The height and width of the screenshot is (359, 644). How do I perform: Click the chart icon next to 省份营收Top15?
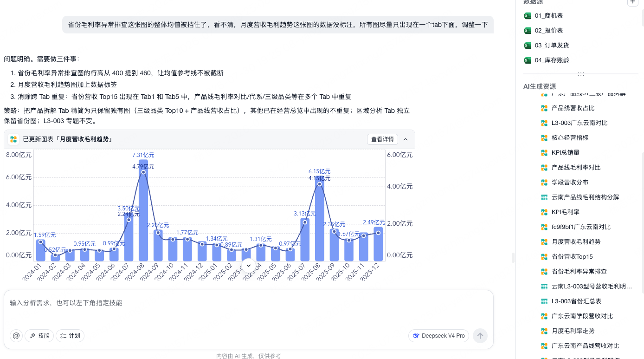544,257
